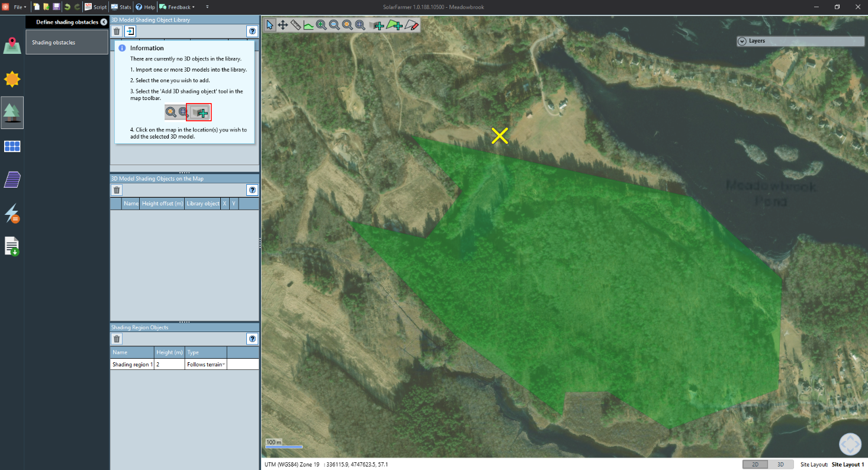Delete the selected shading region object
The height and width of the screenshot is (470, 868).
point(117,339)
